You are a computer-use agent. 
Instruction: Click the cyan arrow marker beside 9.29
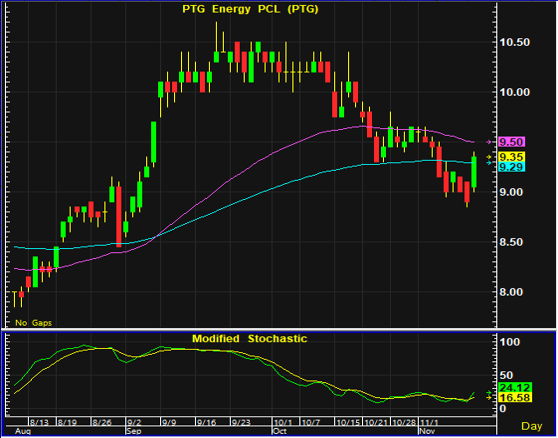pyautogui.click(x=489, y=163)
